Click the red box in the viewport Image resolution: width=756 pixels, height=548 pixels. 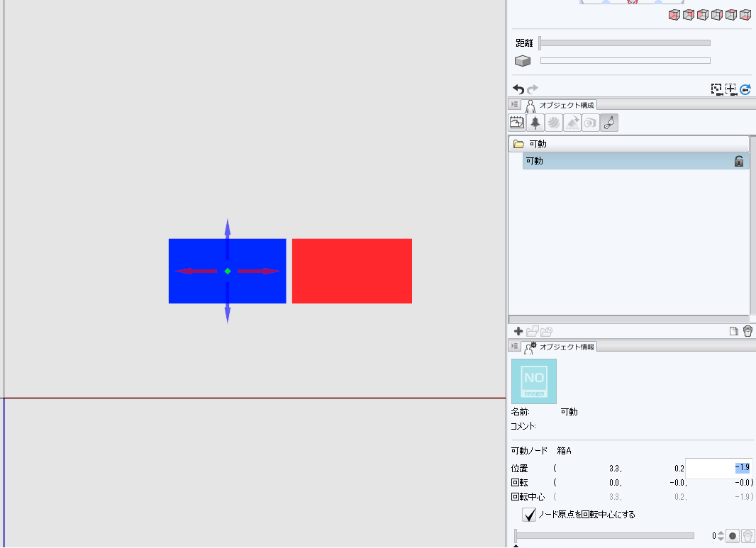coord(352,271)
